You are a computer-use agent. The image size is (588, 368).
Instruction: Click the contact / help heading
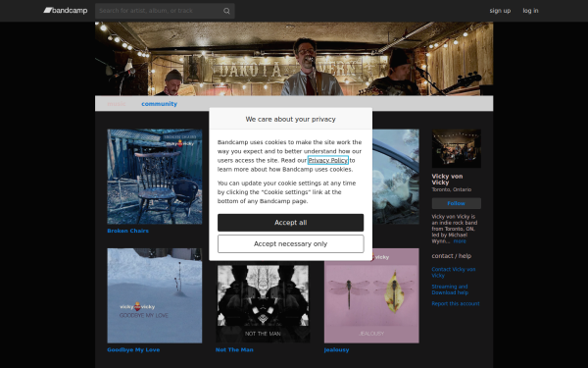click(452, 256)
